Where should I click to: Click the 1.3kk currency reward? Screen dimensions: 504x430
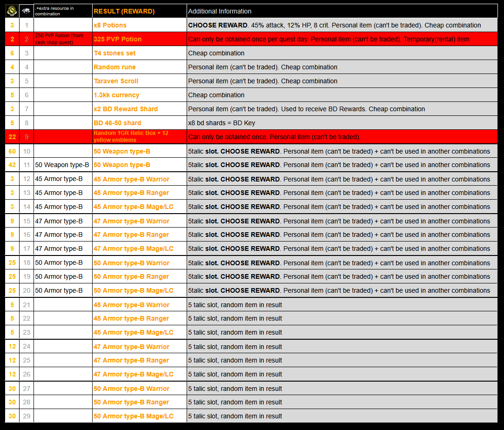point(116,95)
